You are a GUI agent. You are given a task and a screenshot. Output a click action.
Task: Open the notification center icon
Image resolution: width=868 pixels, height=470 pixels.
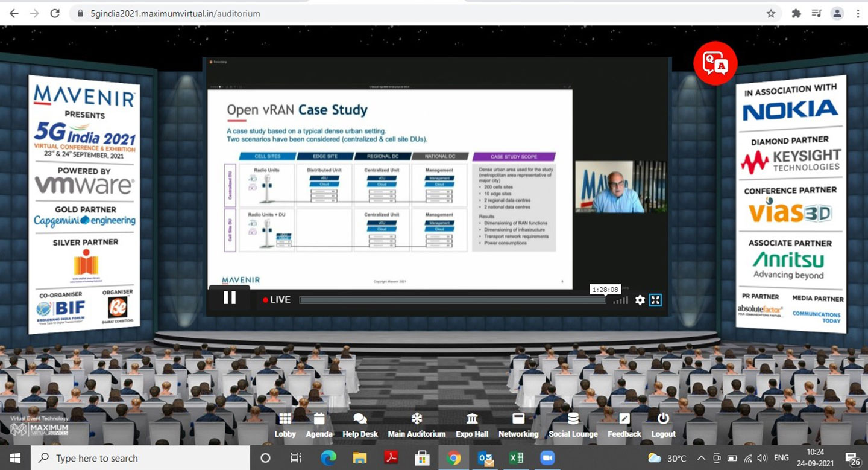pos(852,458)
